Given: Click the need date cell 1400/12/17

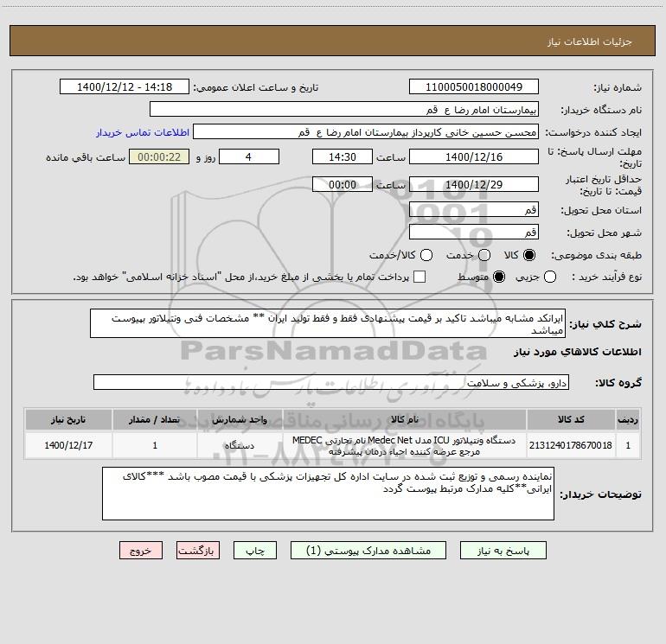Looking at the screenshot, I should click(x=68, y=445).
